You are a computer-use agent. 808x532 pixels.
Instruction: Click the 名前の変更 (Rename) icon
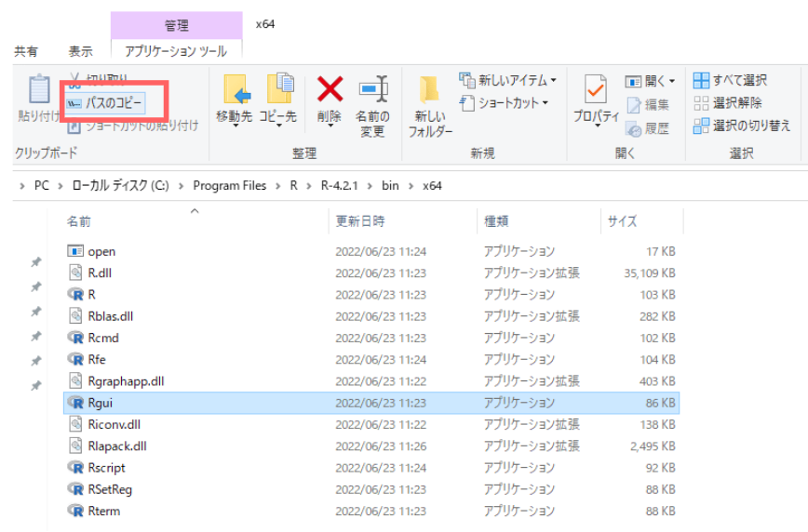coord(373,88)
